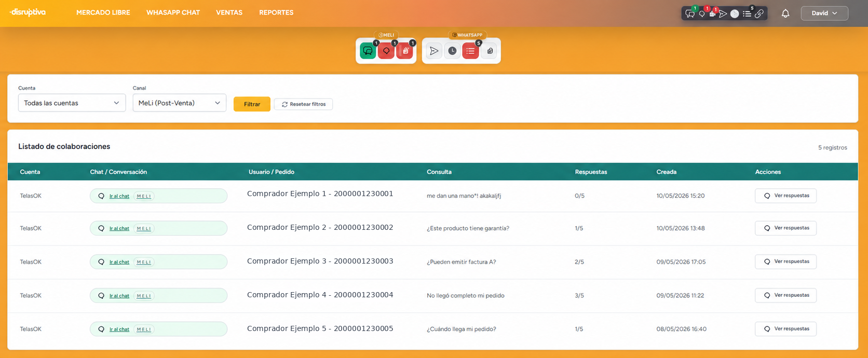Click the red MELI single-bubble questions icon
868x358 pixels.
click(386, 51)
